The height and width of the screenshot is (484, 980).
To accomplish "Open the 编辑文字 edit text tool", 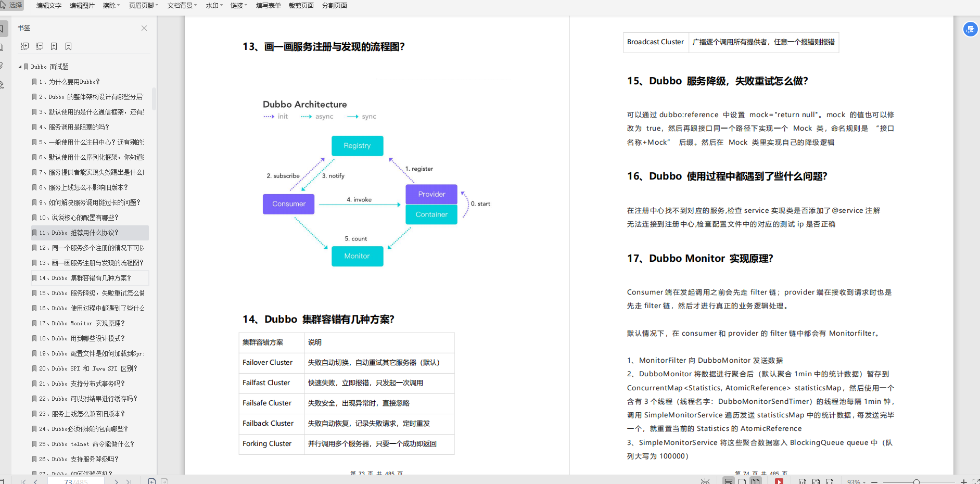I will pyautogui.click(x=49, y=6).
